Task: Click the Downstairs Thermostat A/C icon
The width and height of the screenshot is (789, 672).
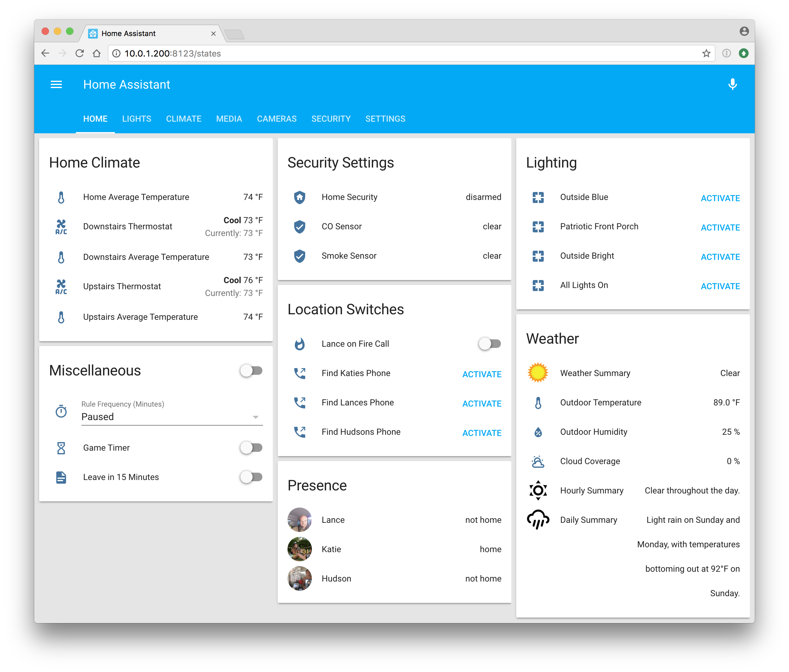Action: pos(61,227)
